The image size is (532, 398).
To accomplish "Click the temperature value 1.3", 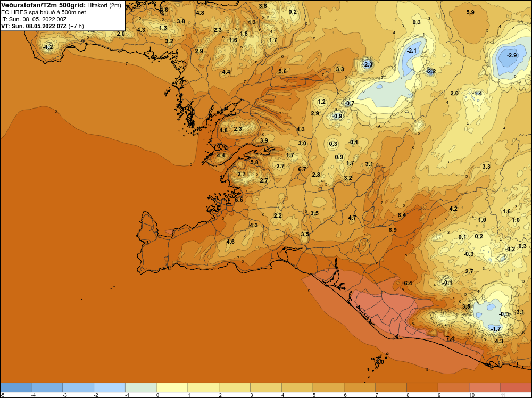I will pos(163,28).
